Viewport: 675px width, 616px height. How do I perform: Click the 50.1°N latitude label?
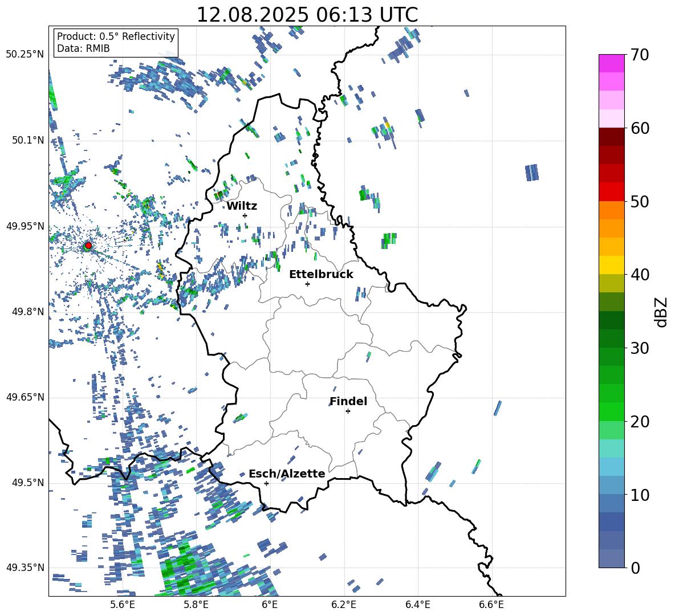point(28,140)
